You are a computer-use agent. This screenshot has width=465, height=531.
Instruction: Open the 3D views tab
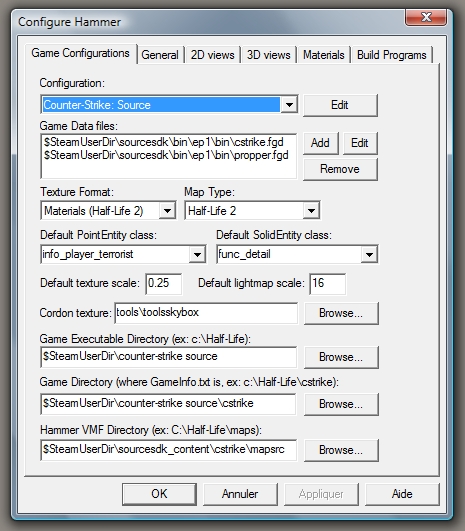click(269, 55)
